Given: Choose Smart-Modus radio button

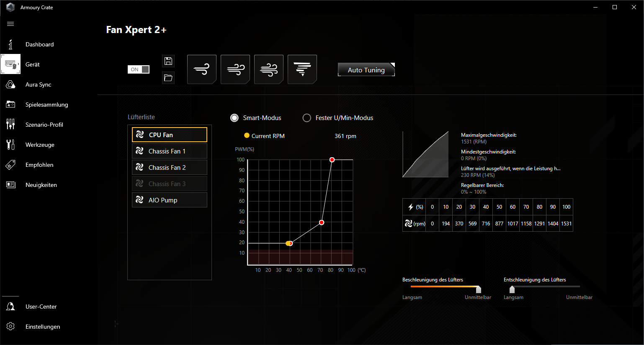Looking at the screenshot, I should tap(234, 118).
